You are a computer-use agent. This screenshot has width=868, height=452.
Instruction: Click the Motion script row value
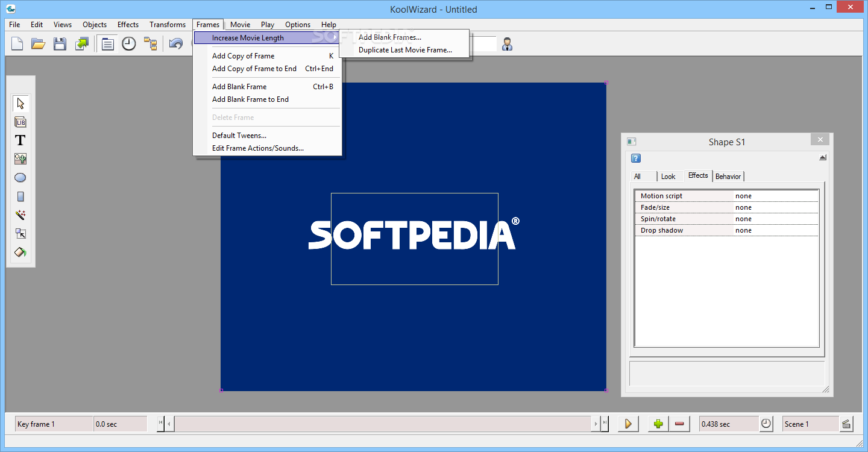776,196
